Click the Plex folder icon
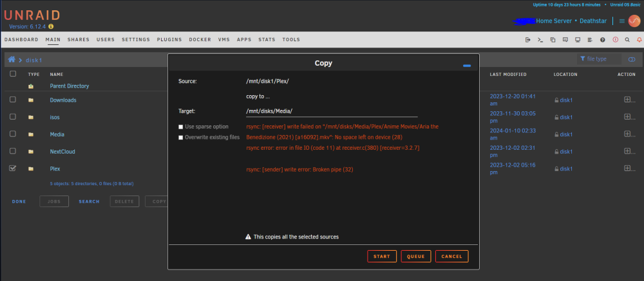Screen dimensions: 644x281 31,169
